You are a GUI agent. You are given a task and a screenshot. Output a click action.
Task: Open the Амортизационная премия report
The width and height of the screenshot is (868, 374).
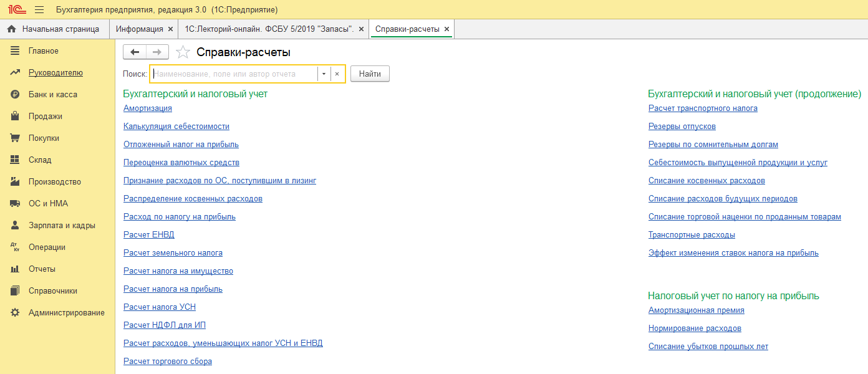[x=697, y=310]
